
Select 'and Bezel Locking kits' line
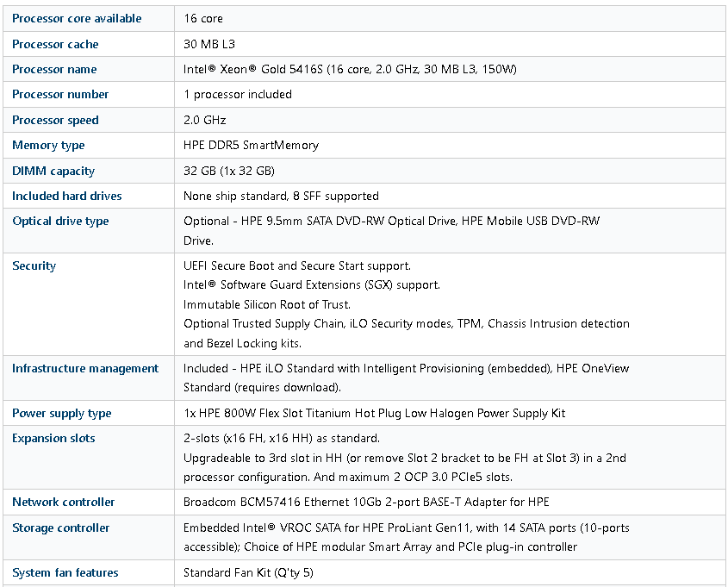point(242,343)
